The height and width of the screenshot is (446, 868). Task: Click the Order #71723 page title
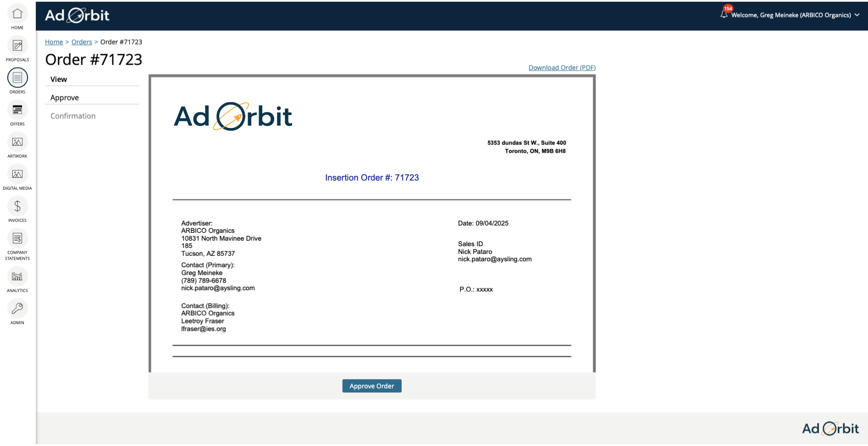click(94, 60)
